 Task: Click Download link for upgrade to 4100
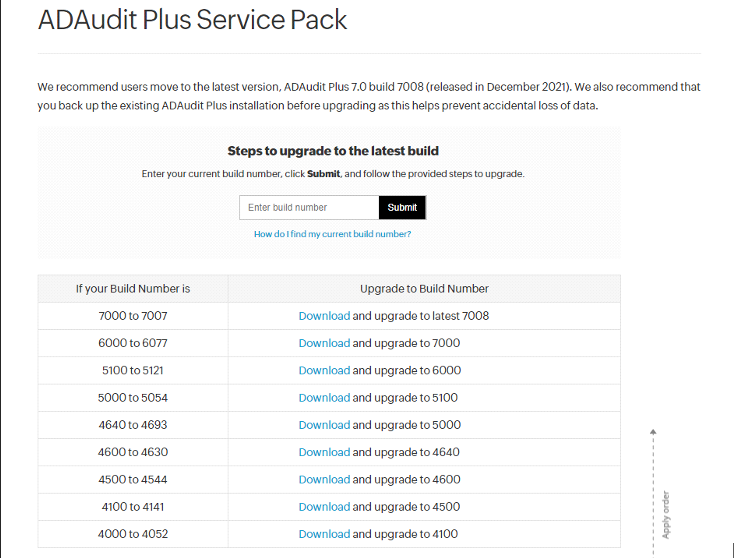324,534
